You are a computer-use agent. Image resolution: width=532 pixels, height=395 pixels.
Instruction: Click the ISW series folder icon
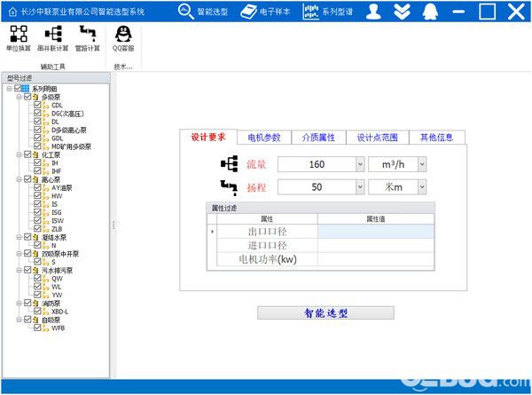click(46, 221)
